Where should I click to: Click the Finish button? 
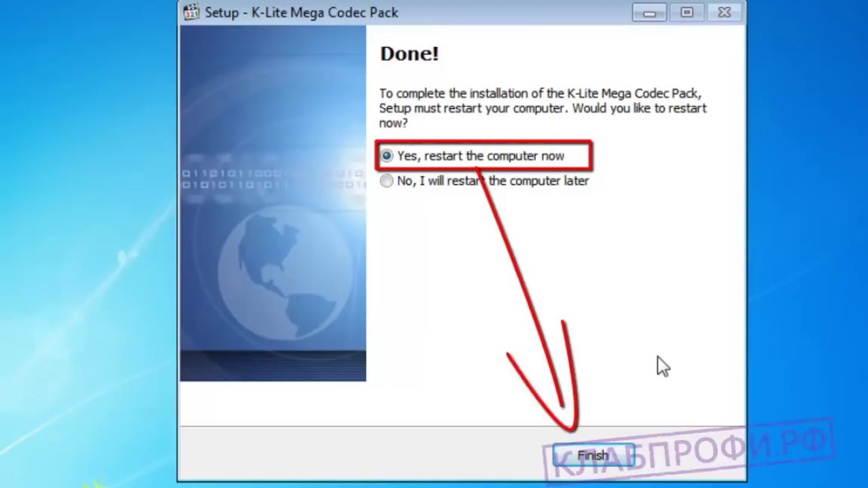click(593, 455)
